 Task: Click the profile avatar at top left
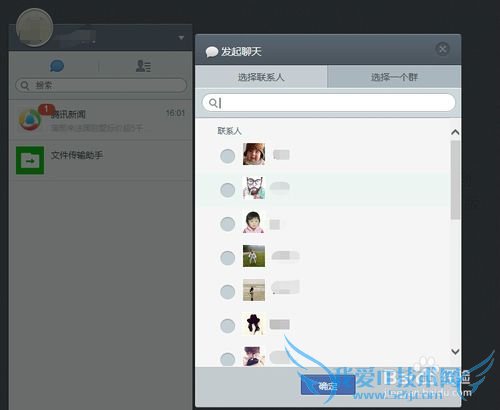(34, 27)
